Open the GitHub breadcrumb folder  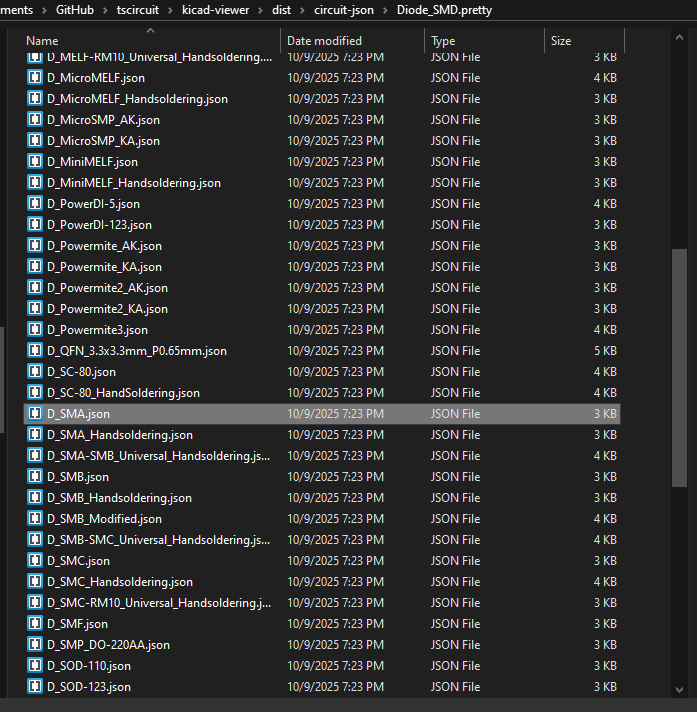(75, 10)
